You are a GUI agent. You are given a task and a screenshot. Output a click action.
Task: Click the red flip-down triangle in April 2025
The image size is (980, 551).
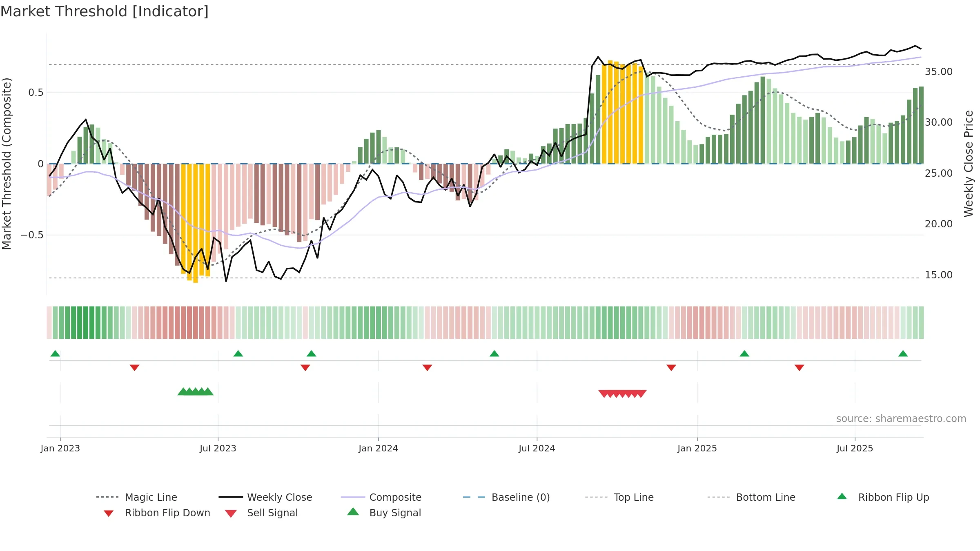click(x=799, y=368)
